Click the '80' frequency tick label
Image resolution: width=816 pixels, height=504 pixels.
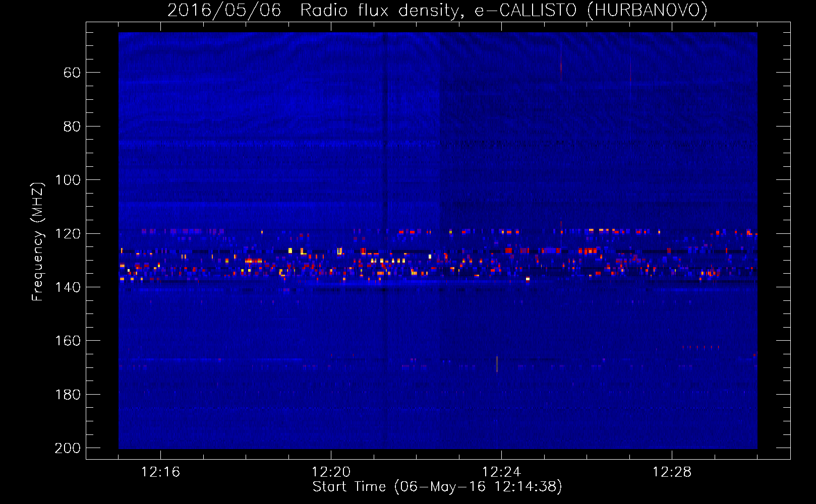point(72,127)
